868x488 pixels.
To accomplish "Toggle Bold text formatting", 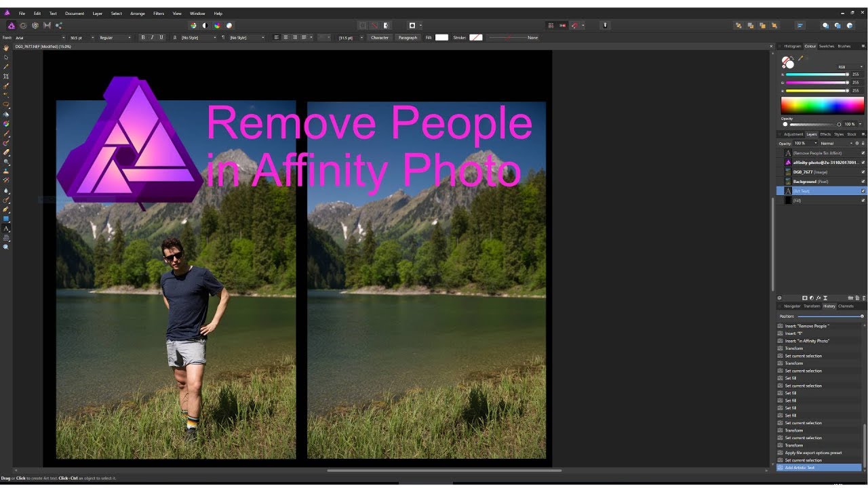I will tap(143, 37).
